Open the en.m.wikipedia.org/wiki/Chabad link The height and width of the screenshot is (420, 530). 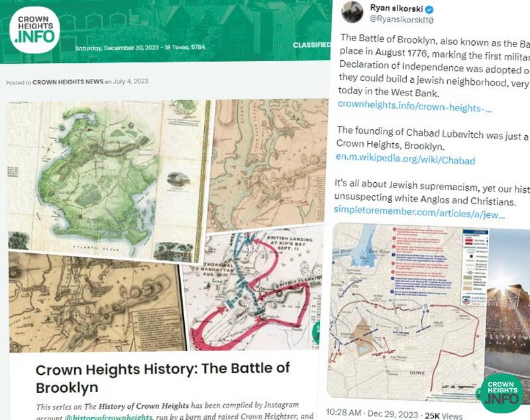click(405, 159)
